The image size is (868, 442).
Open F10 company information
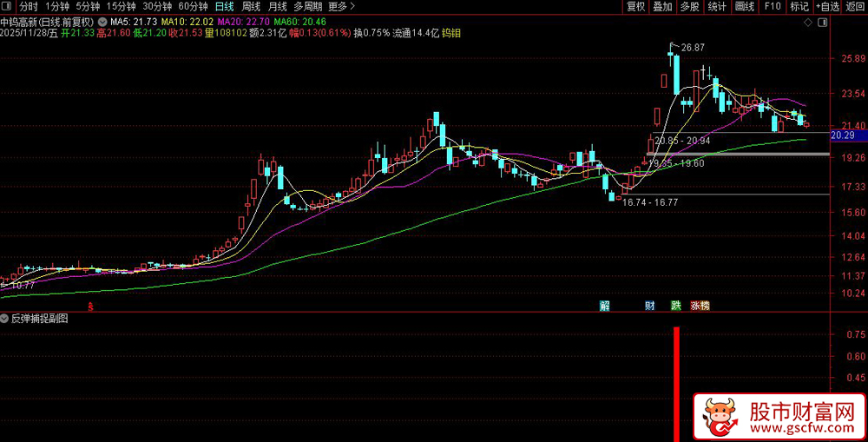[x=773, y=7]
